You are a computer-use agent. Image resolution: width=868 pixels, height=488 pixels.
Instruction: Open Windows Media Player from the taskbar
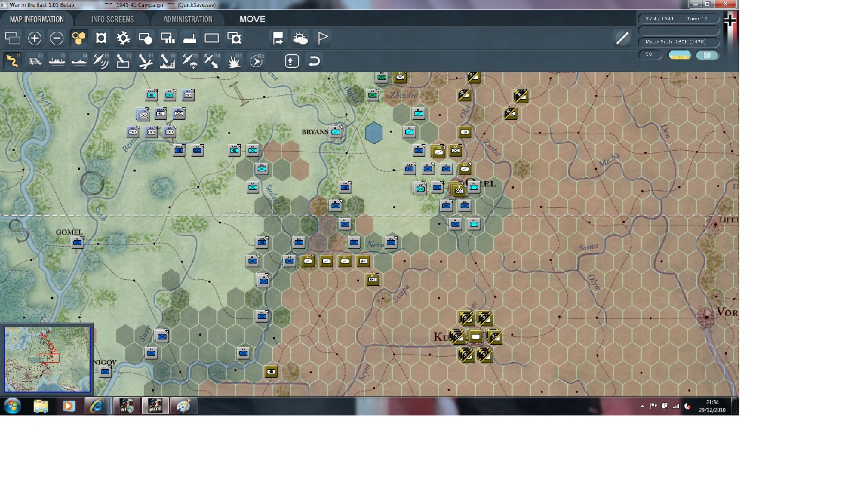tap(68, 406)
